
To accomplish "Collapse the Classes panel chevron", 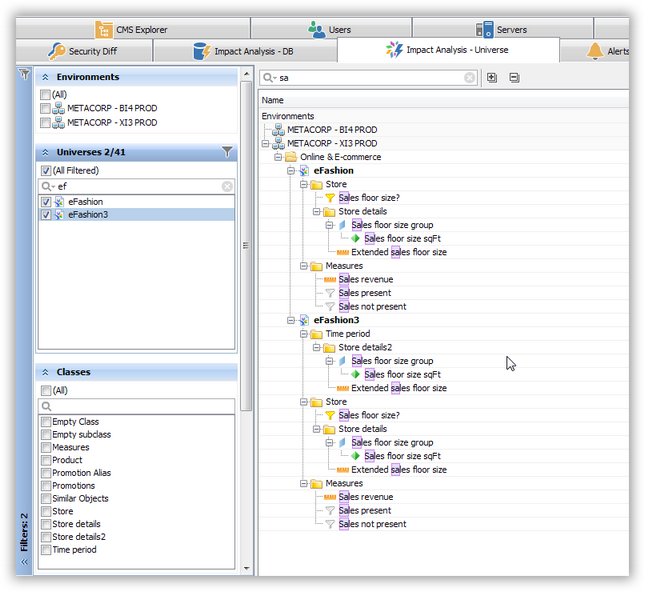I will click(46, 372).
